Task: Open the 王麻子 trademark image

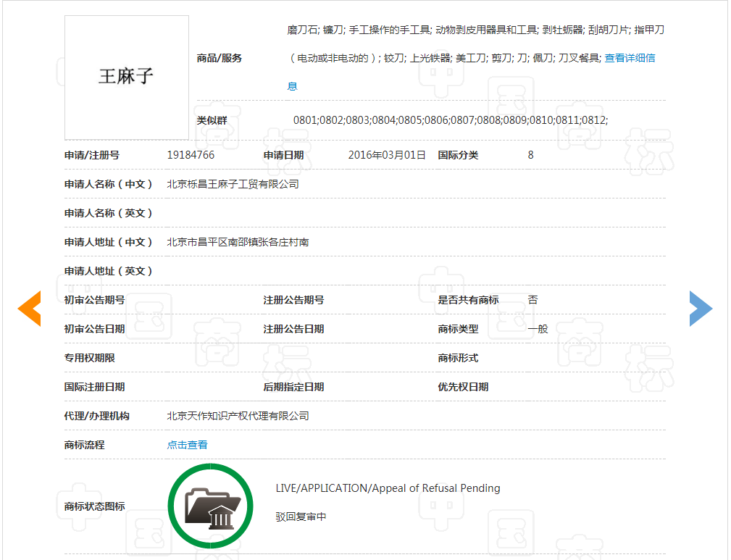Action: click(x=127, y=78)
